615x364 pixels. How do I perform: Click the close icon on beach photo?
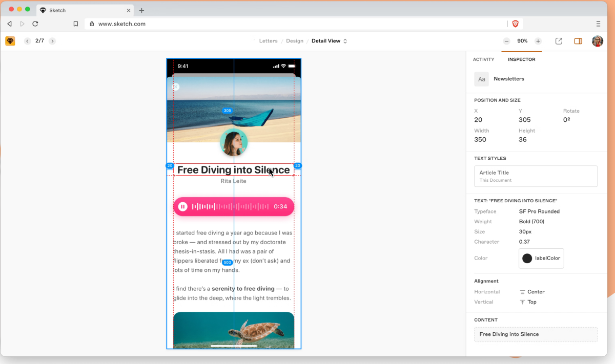coord(175,87)
